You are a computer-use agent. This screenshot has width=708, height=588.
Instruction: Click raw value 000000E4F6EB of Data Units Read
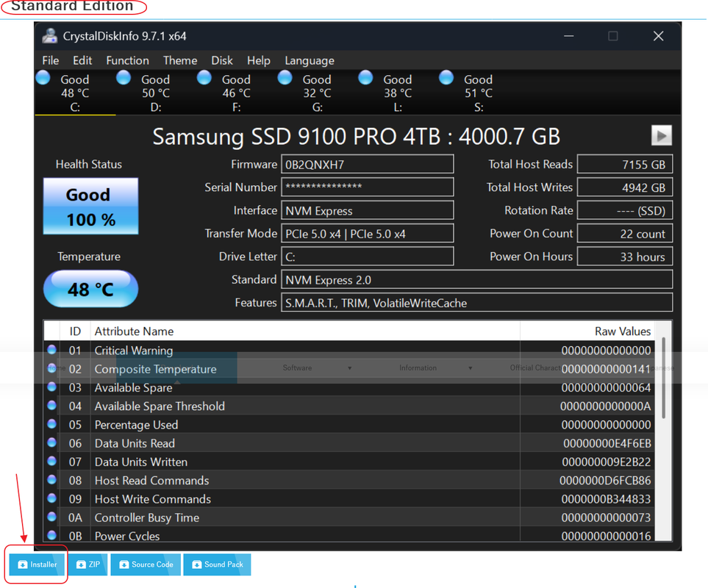click(x=607, y=444)
